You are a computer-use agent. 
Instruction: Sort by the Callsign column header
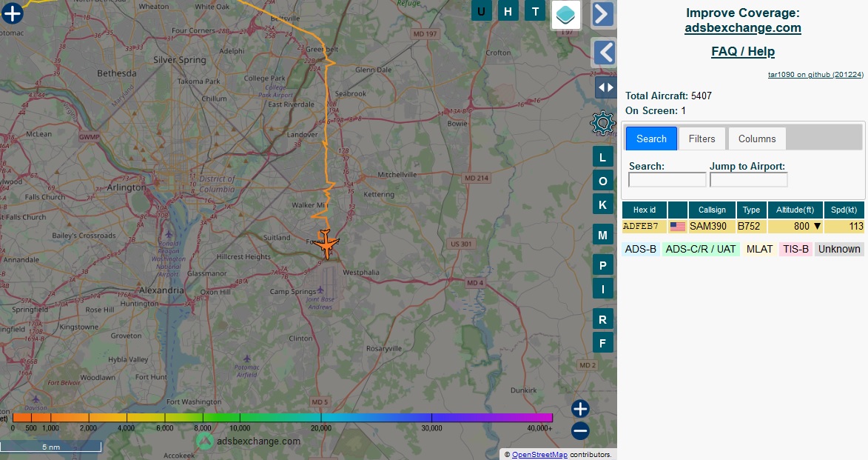712,210
